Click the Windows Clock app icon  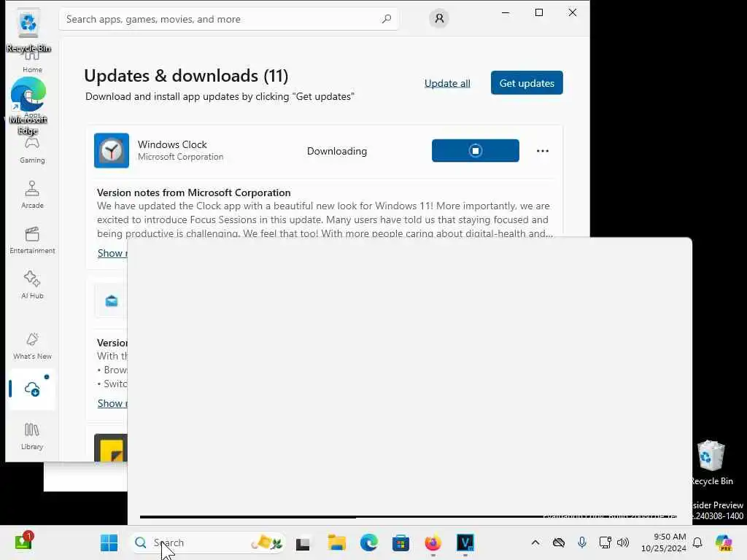(x=112, y=150)
